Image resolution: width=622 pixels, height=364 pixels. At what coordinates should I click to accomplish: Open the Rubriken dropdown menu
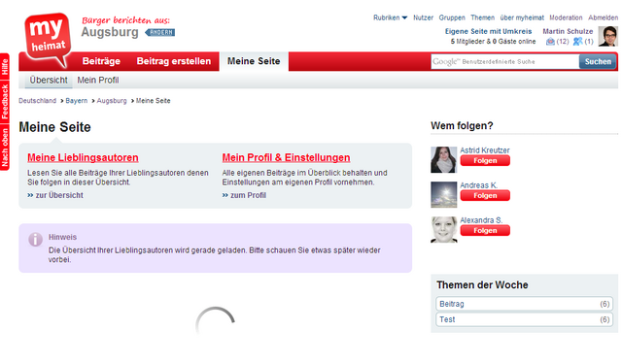(390, 17)
